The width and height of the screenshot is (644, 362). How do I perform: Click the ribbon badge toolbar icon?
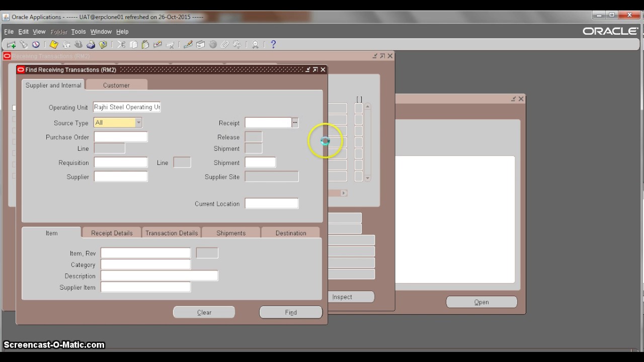coord(256,45)
